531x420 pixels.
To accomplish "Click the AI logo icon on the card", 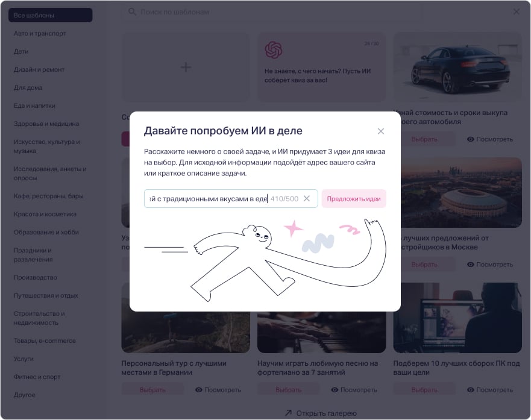I will coord(274,50).
